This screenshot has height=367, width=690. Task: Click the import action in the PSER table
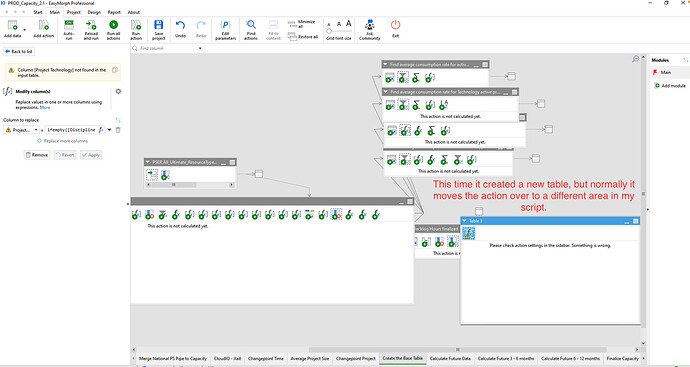click(x=152, y=175)
